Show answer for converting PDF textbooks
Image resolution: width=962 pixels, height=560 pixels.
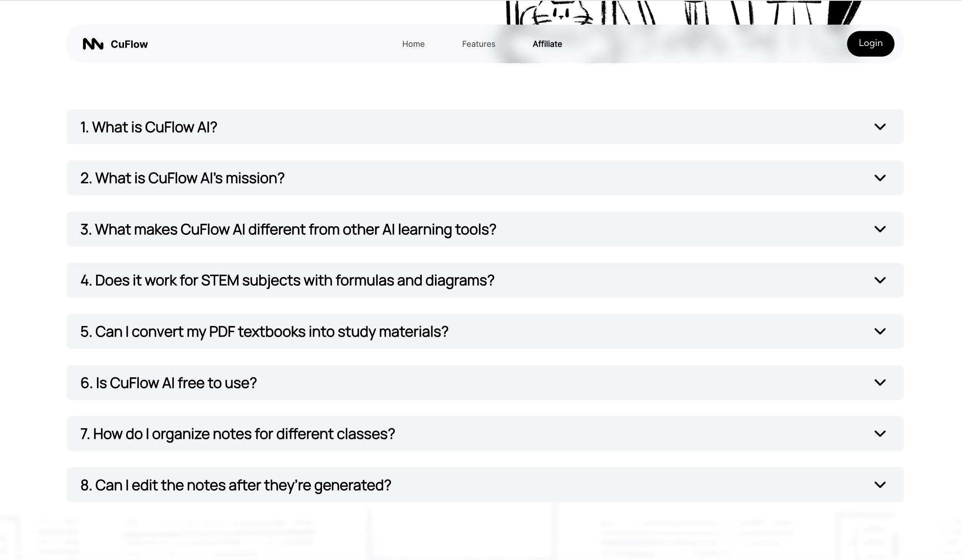point(265,332)
